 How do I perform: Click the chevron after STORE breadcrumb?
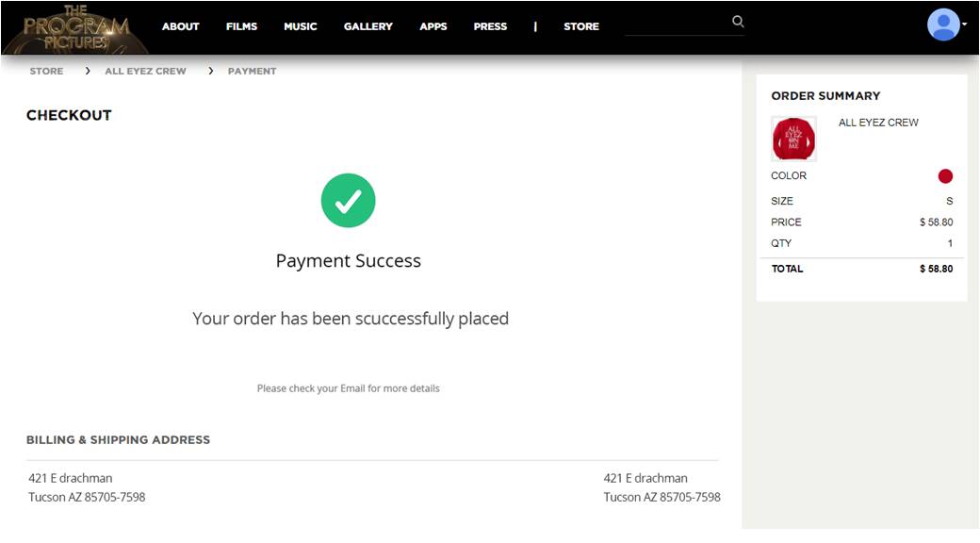pos(88,71)
